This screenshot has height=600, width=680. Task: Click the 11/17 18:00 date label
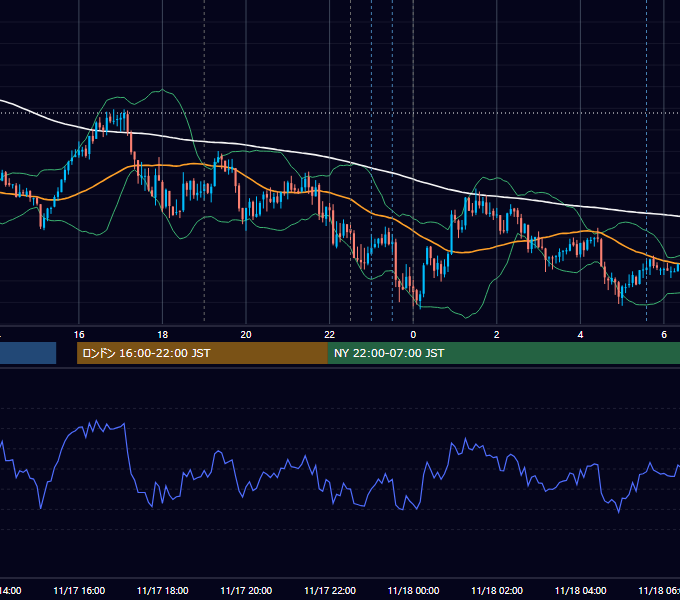163,590
